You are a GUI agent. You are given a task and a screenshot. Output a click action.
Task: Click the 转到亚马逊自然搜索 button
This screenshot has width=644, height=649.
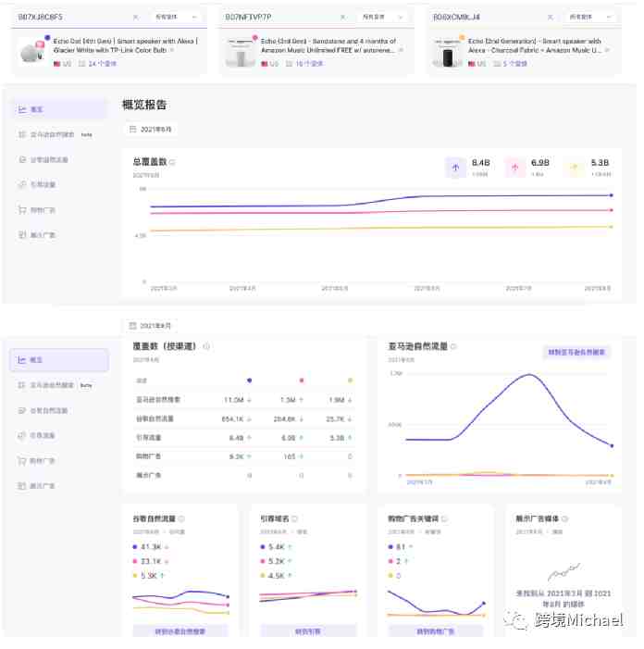576,352
